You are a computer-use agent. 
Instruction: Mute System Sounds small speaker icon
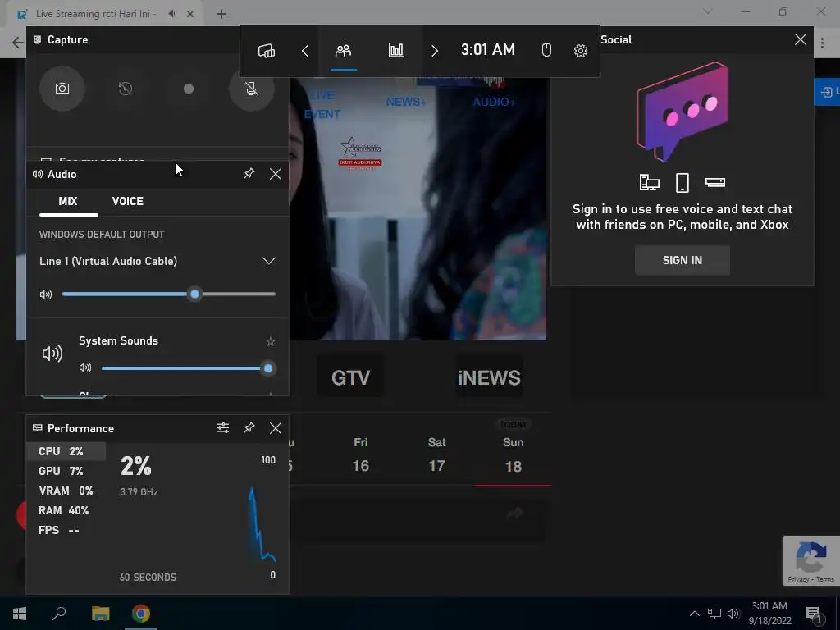click(85, 368)
